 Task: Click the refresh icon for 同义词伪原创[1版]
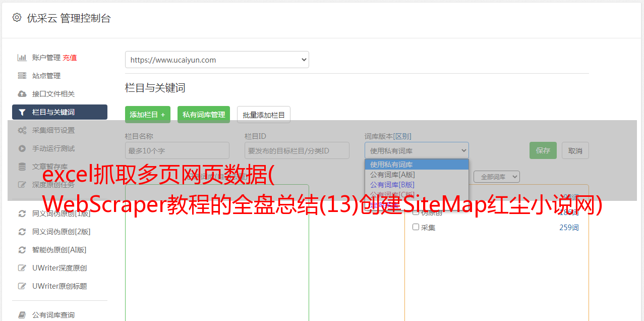[x=22, y=213]
